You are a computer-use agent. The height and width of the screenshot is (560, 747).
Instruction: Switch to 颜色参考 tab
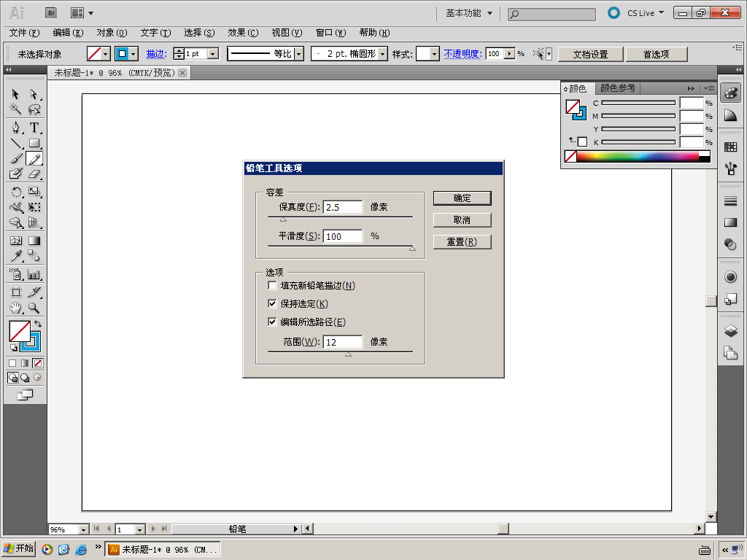(x=618, y=88)
